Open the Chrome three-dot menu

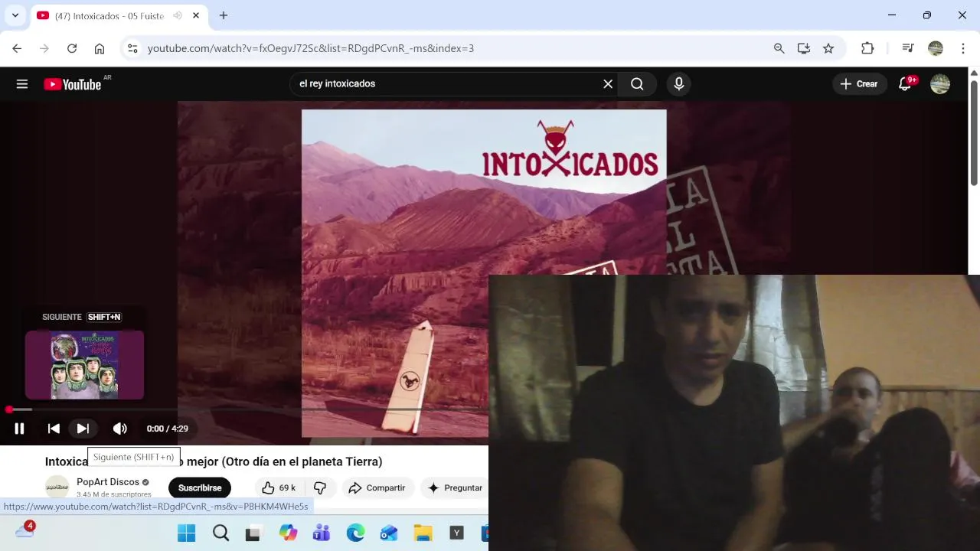963,48
